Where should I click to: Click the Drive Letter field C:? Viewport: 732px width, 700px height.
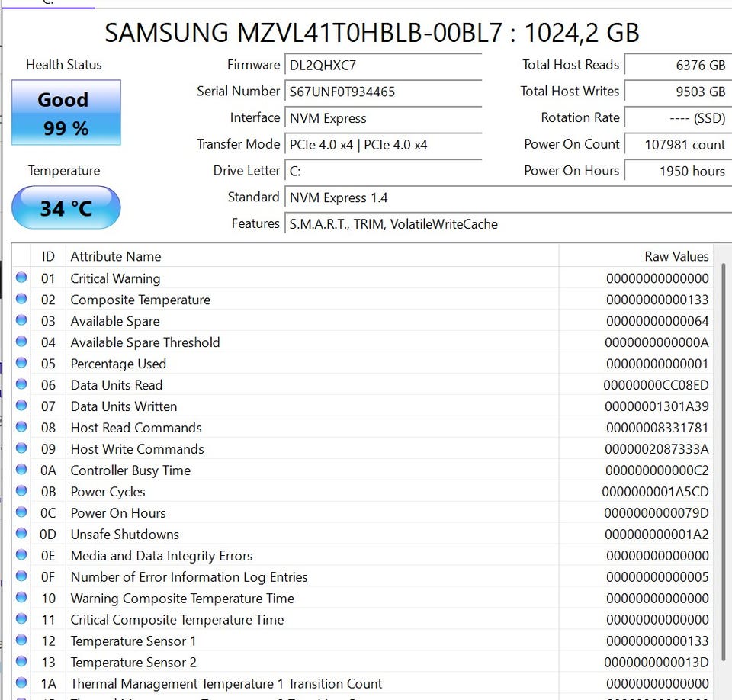pyautogui.click(x=383, y=171)
